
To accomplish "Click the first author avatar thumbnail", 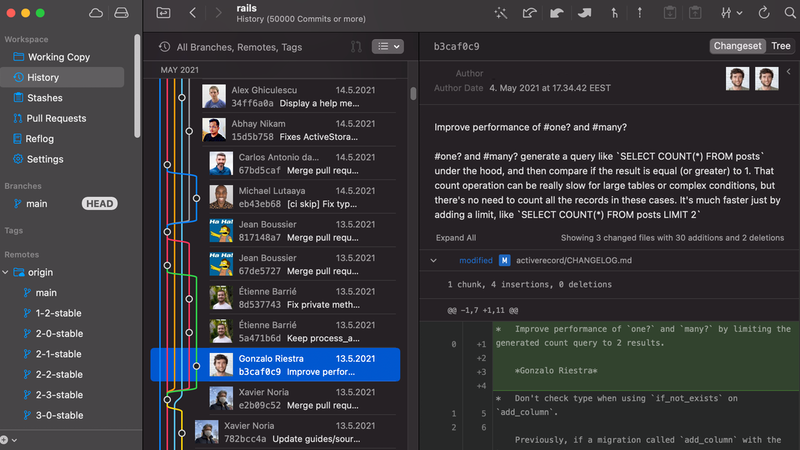I will point(738,79).
